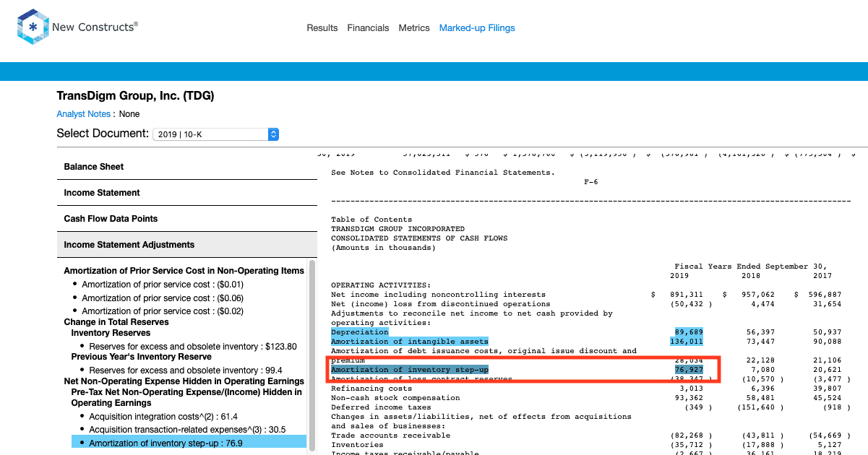Click highlighted Amortization of intangible assets line
Viewport: 868px width, 455px height.
pos(410,342)
